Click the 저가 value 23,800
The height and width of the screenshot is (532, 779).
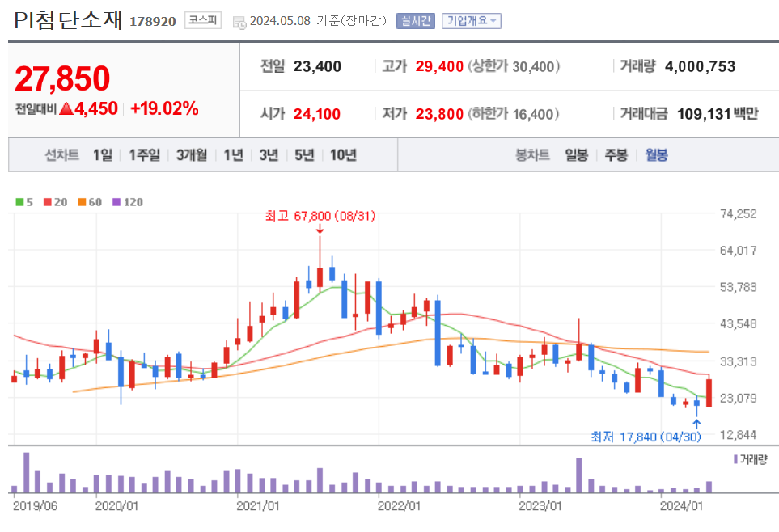[x=439, y=114]
